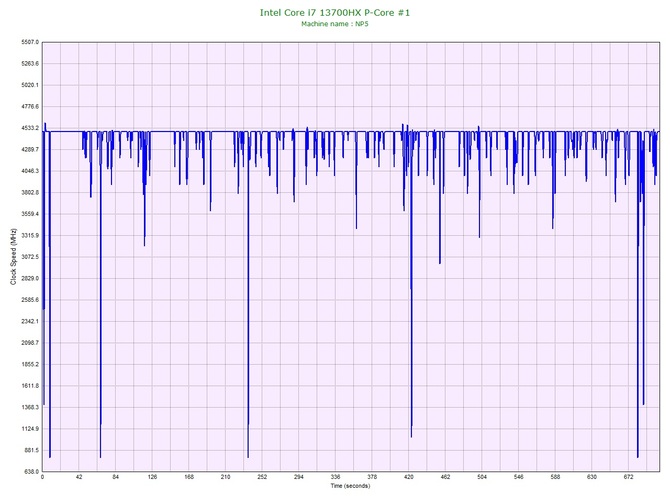Viewport: 670px width, 503px height.
Task: Click the 5020.1 y-axis value
Action: (x=30, y=85)
